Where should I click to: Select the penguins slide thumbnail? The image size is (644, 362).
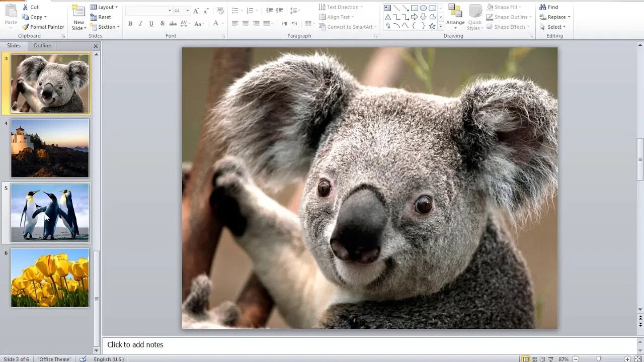click(x=50, y=213)
